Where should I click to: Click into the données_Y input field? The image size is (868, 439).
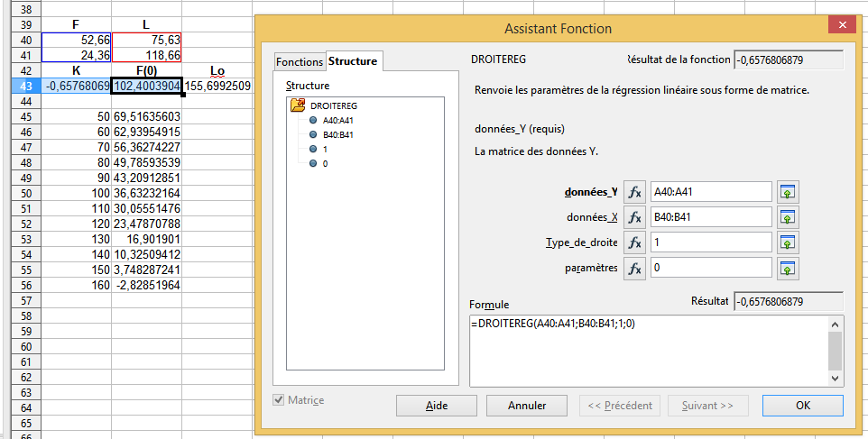coord(710,192)
